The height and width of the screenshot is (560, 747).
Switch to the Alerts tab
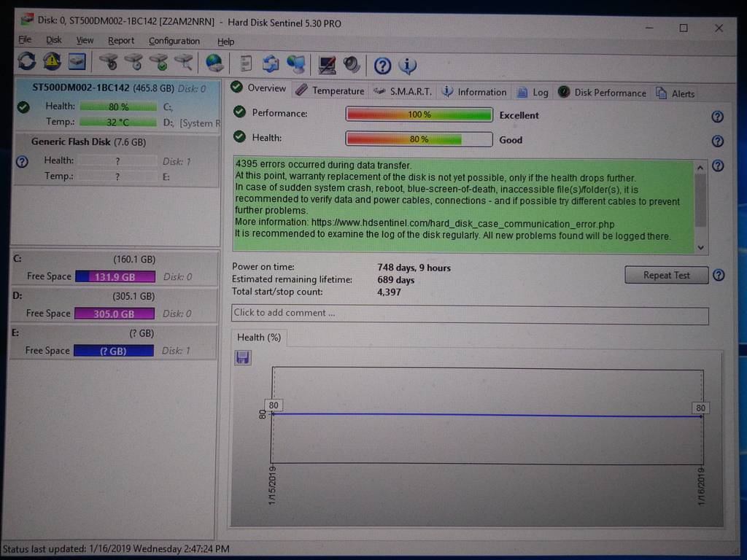tap(676, 94)
